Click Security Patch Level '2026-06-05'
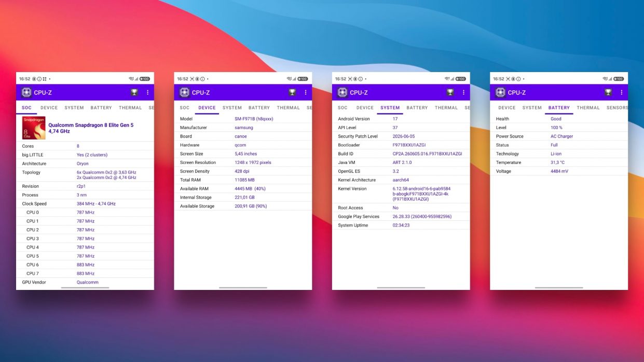This screenshot has height=362, width=644. (x=404, y=136)
